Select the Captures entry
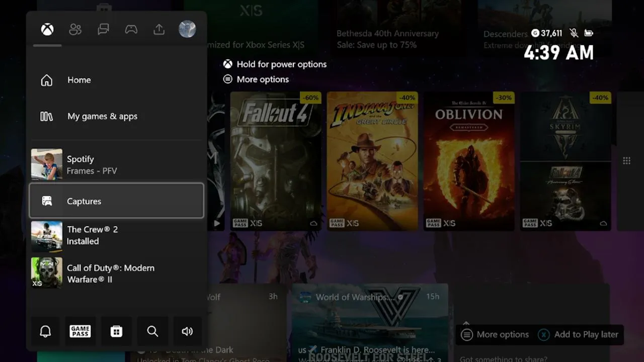This screenshot has width=644, height=362. [116, 201]
